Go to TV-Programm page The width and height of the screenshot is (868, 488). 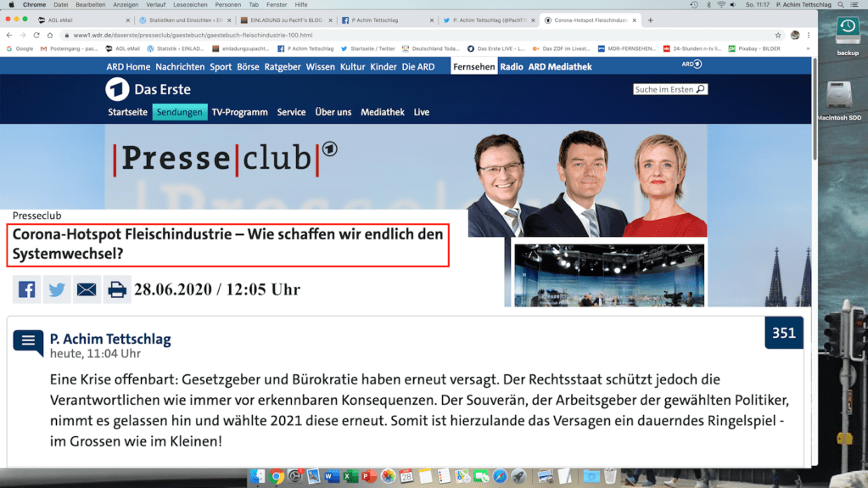click(x=239, y=112)
